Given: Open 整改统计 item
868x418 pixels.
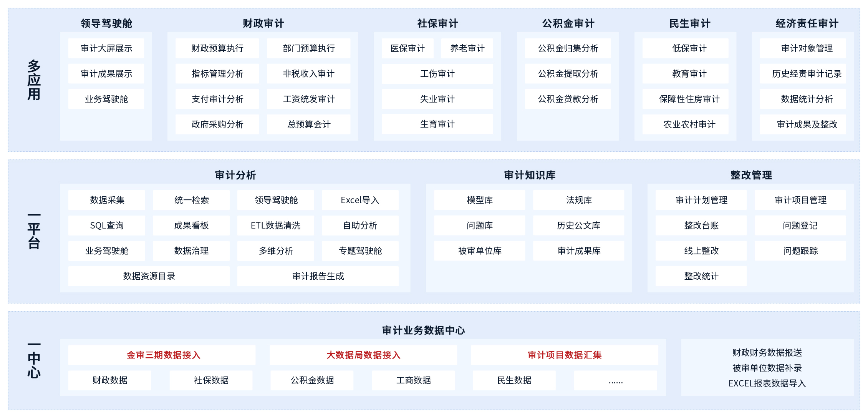Looking at the screenshot, I should pos(701,276).
